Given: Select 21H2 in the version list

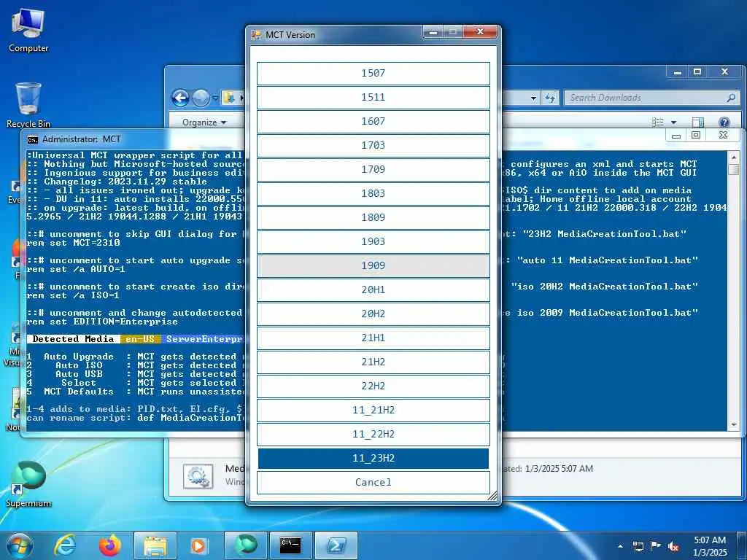Looking at the screenshot, I should (x=373, y=362).
